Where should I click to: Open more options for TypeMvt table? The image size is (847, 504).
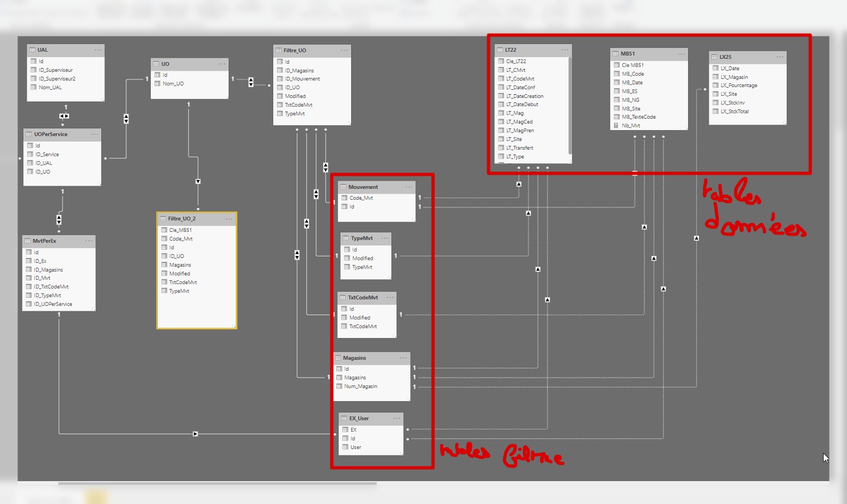(x=385, y=238)
